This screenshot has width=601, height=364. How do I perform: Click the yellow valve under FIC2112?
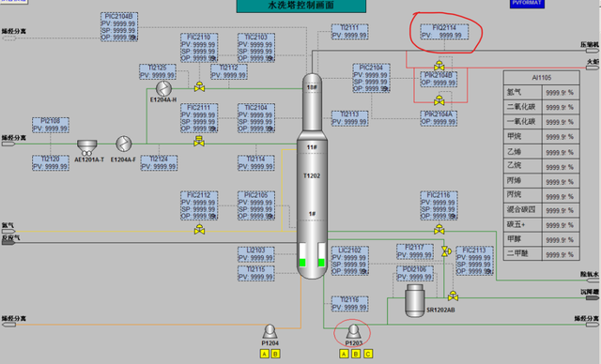199,230
